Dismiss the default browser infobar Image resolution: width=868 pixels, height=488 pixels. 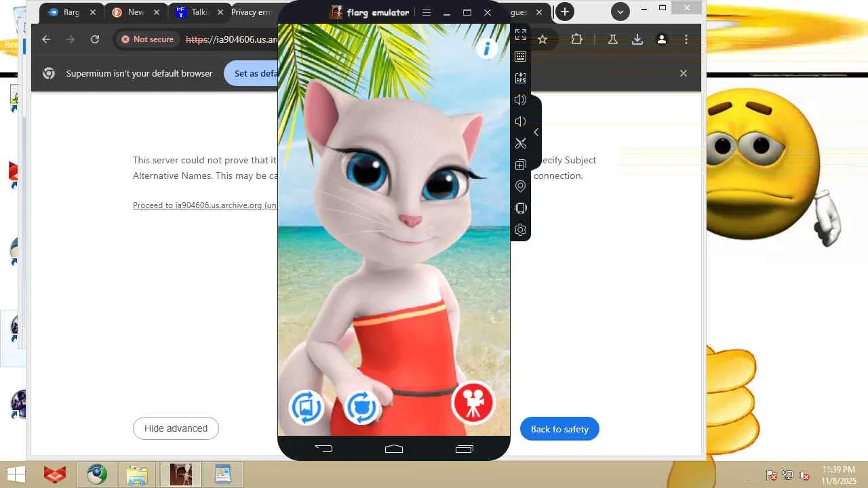click(684, 73)
